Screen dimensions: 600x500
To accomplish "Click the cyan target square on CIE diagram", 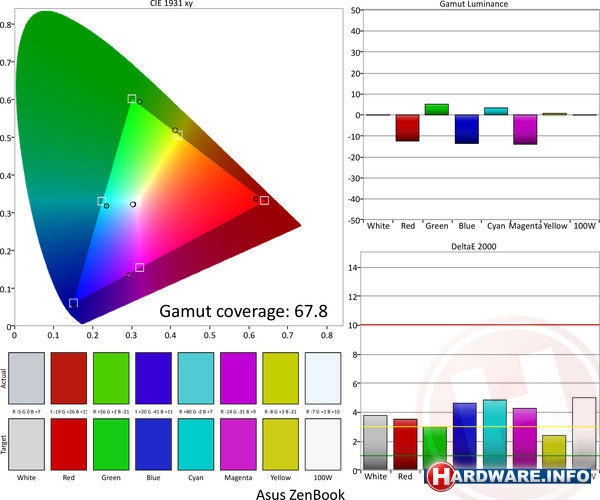I will (101, 201).
